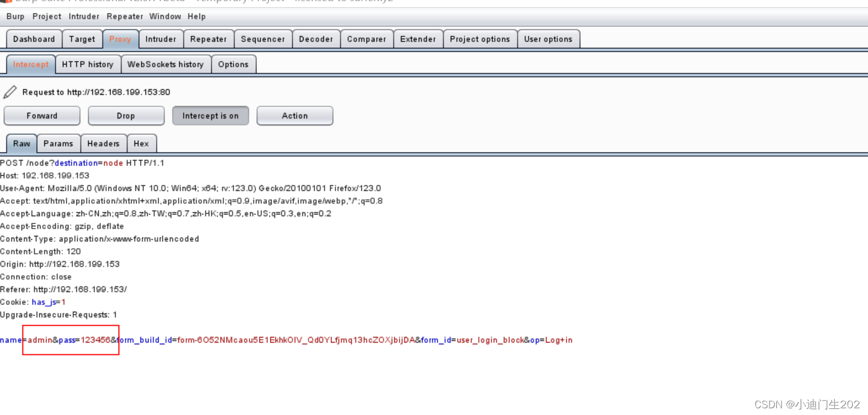Open the Intruder menu
Viewport: 868px width, 415px height.
tap(84, 16)
